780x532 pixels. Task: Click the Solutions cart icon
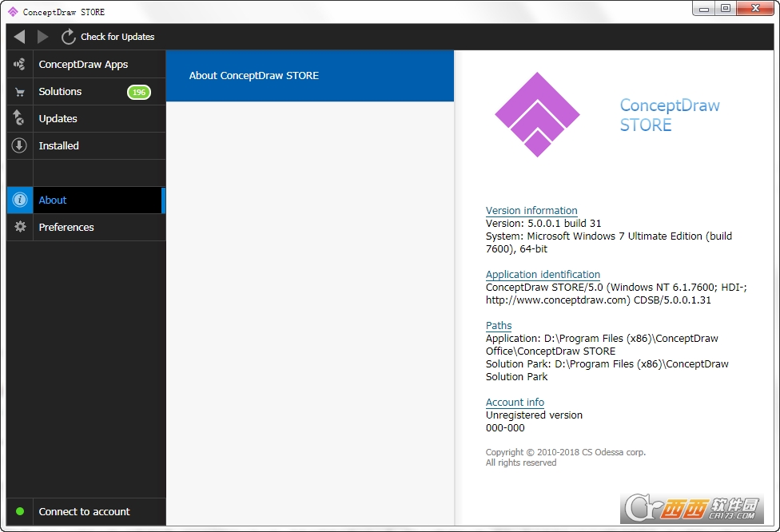[20, 92]
